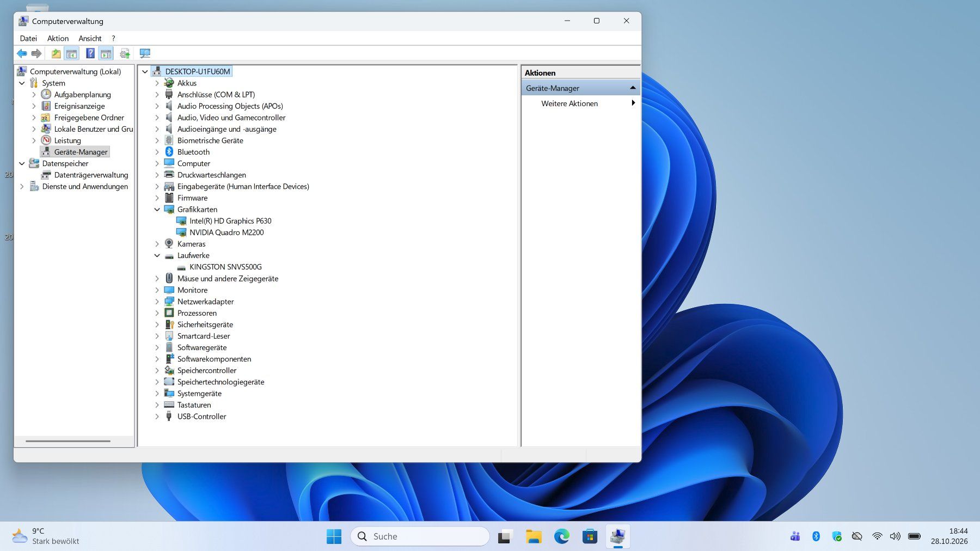The width and height of the screenshot is (980, 551).
Task: Click the Windows Start button
Action: (334, 536)
